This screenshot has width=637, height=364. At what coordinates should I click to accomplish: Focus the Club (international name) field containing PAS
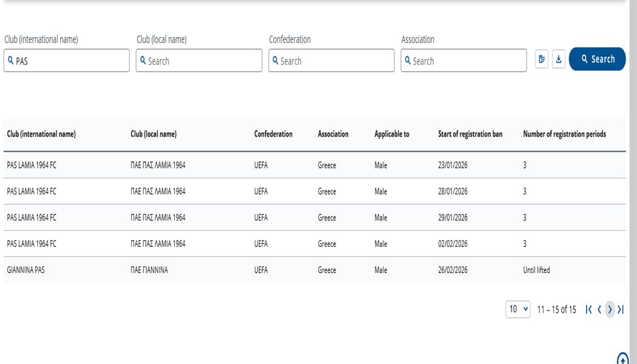[x=67, y=61]
